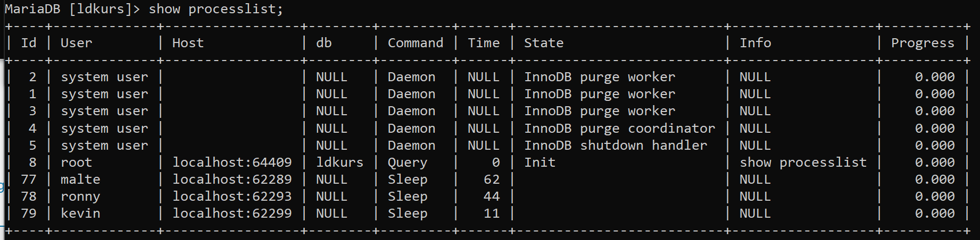
Task: Click the ldkurs db cell for root
Action: [339, 162]
